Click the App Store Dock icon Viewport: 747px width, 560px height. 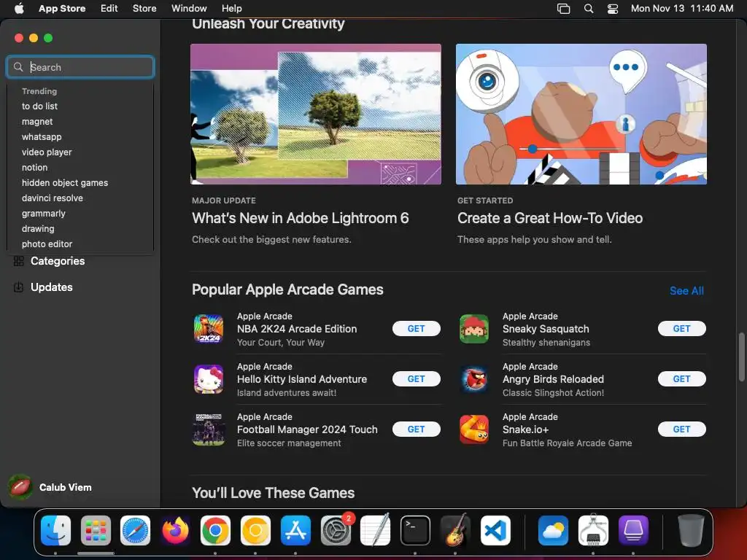(x=295, y=530)
